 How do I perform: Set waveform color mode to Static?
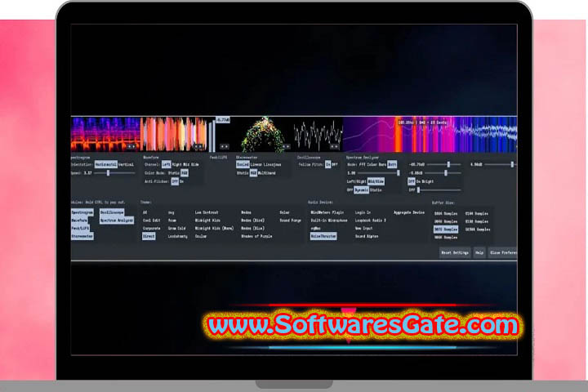(x=174, y=173)
